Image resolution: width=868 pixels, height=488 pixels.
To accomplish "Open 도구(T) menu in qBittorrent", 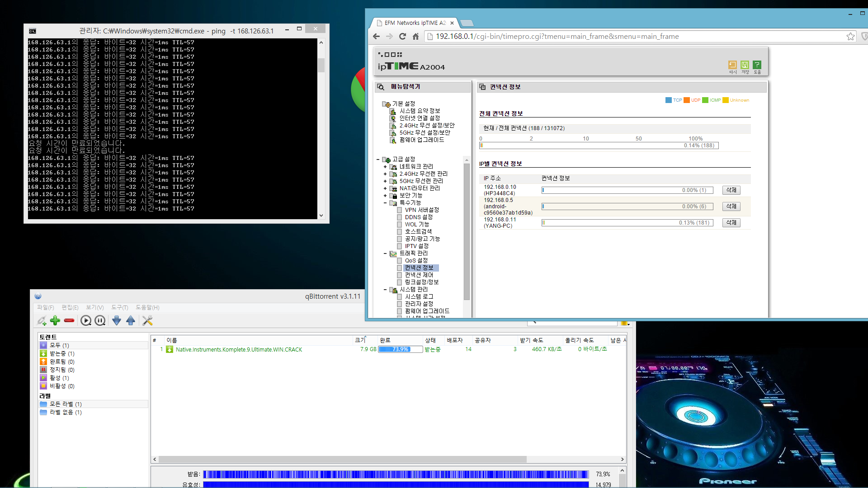I will (120, 307).
